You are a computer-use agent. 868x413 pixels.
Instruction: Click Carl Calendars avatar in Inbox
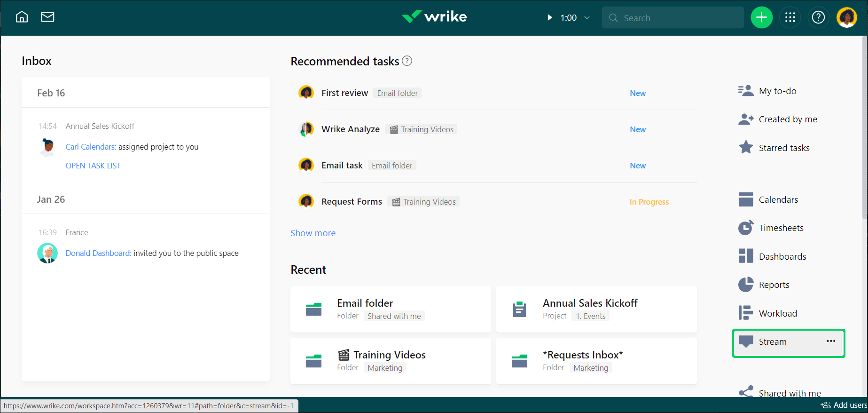click(47, 147)
